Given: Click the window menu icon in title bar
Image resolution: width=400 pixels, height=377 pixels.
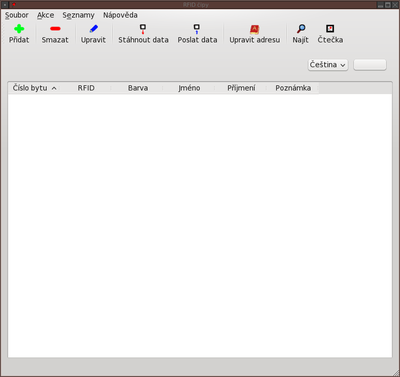Looking at the screenshot, I should [5, 5].
